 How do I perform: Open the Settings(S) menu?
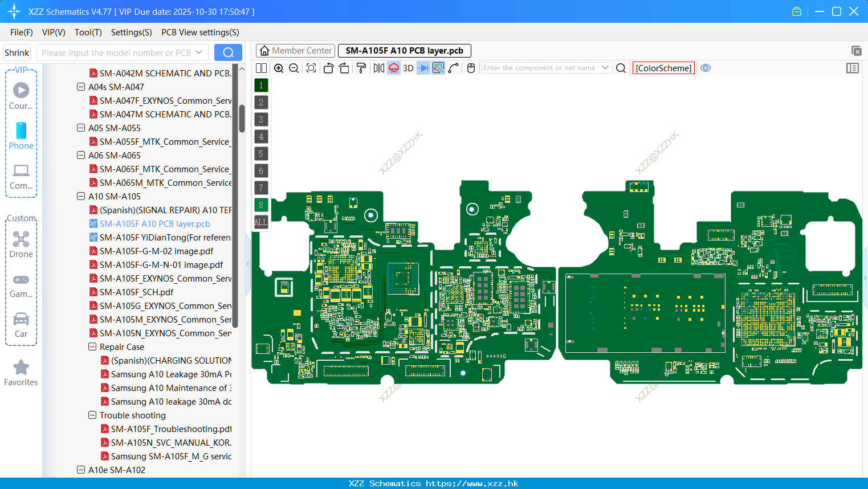click(132, 32)
